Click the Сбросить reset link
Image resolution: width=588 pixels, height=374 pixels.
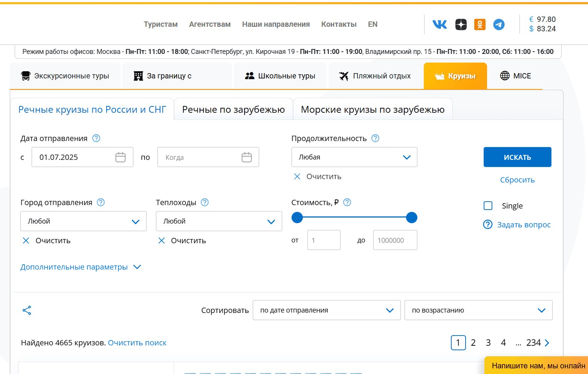[x=518, y=180]
